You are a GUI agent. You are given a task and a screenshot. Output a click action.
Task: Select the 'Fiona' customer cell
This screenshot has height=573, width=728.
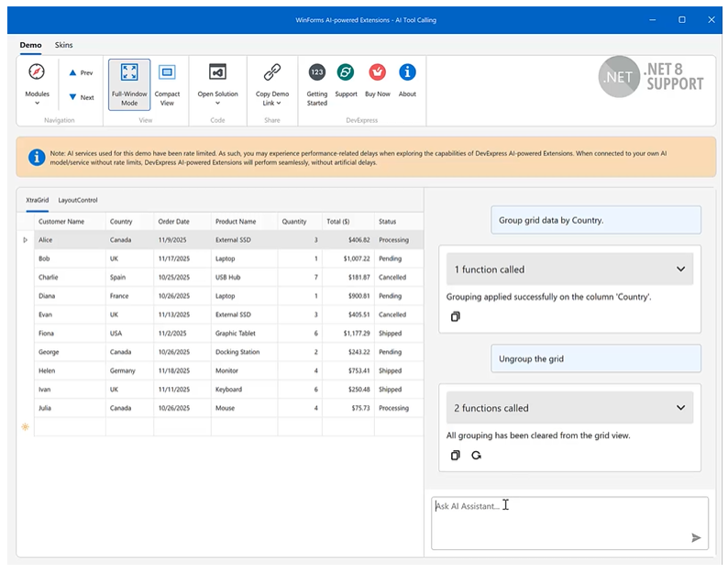(x=70, y=334)
